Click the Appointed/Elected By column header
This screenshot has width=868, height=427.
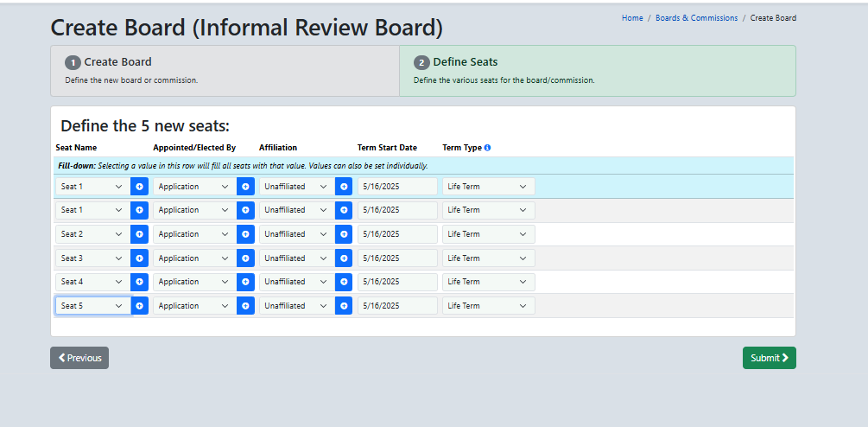click(x=194, y=148)
